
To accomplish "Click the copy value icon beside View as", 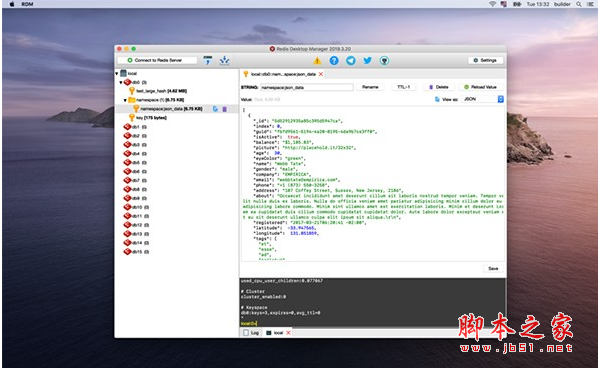I will (437, 99).
